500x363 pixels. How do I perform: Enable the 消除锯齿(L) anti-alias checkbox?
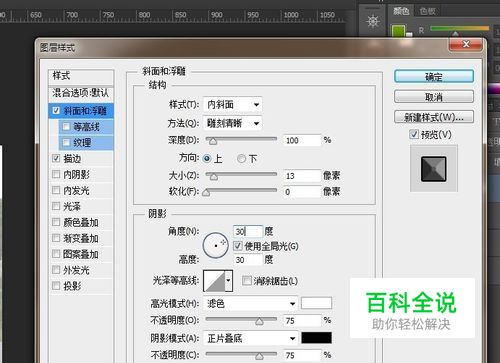(x=247, y=281)
